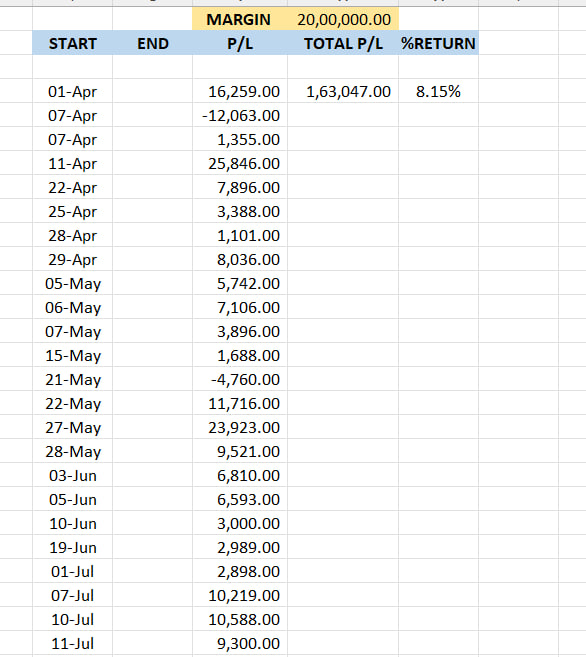This screenshot has width=586, height=657.
Task: Click the 21-May date cell
Action: click(72, 380)
